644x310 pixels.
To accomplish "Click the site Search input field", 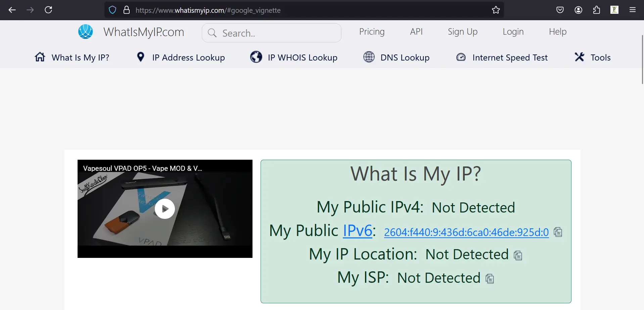I will coord(272,33).
